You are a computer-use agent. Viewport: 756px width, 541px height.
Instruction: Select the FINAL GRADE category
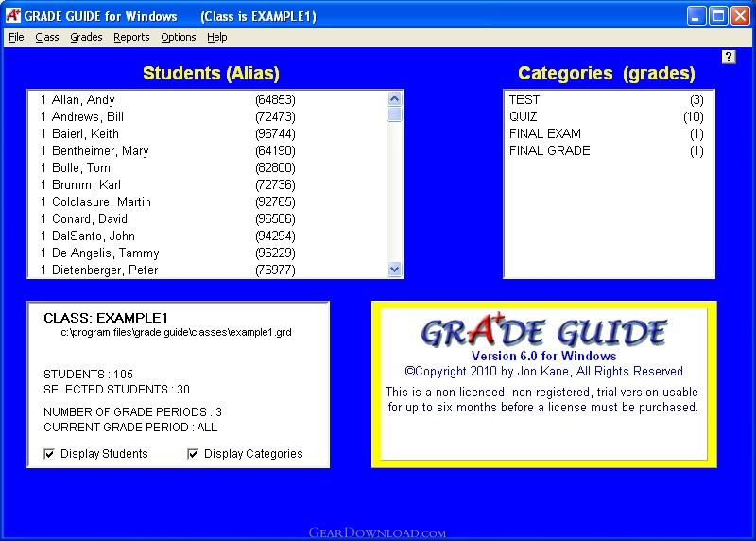pos(609,151)
